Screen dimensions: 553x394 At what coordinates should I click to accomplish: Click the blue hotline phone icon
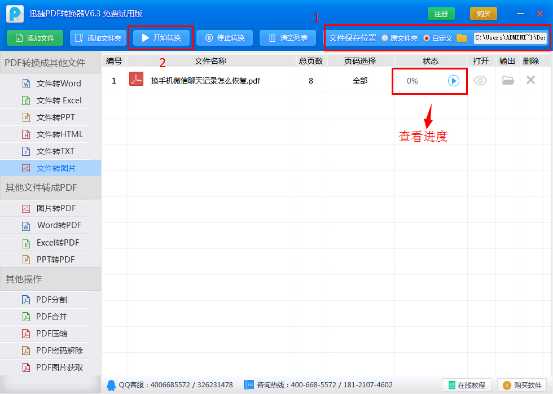tap(249, 385)
